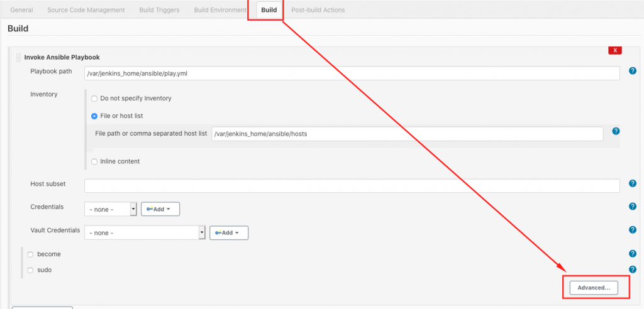Select Do not specify Inventory radio

click(x=94, y=99)
